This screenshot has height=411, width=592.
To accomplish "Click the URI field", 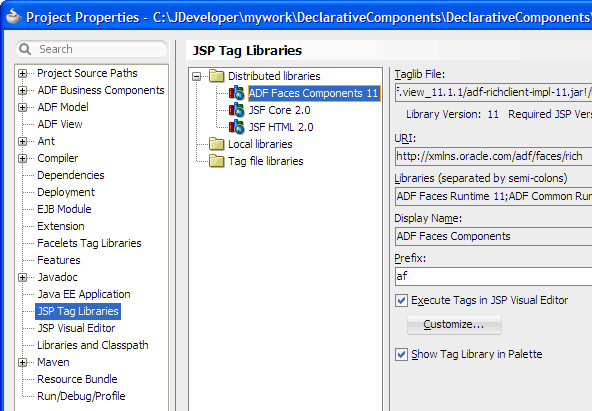I will 493,156.
